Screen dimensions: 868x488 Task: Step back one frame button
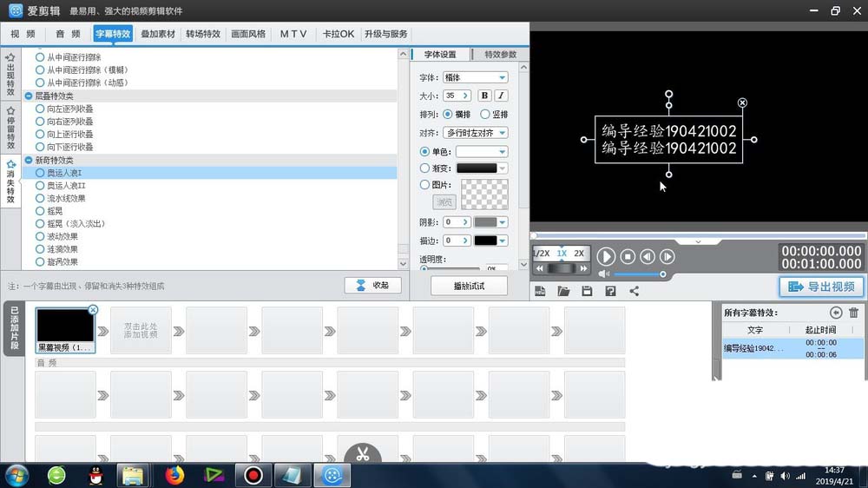(648, 256)
